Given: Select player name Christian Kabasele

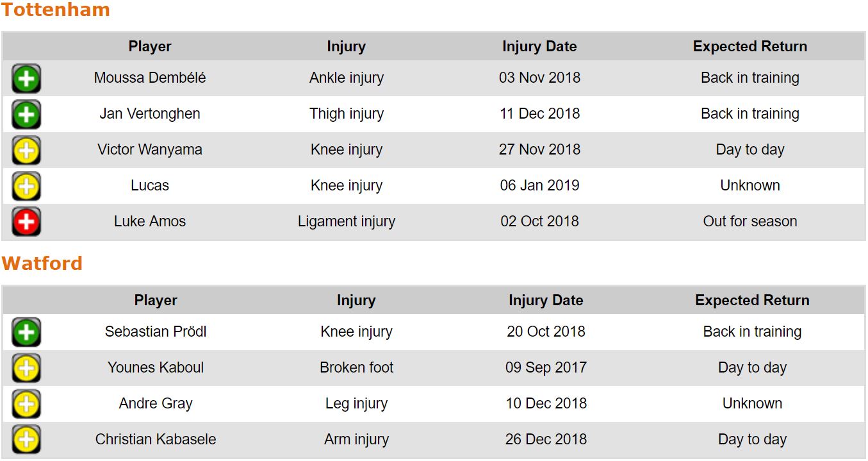Looking at the screenshot, I should click(x=156, y=439).
